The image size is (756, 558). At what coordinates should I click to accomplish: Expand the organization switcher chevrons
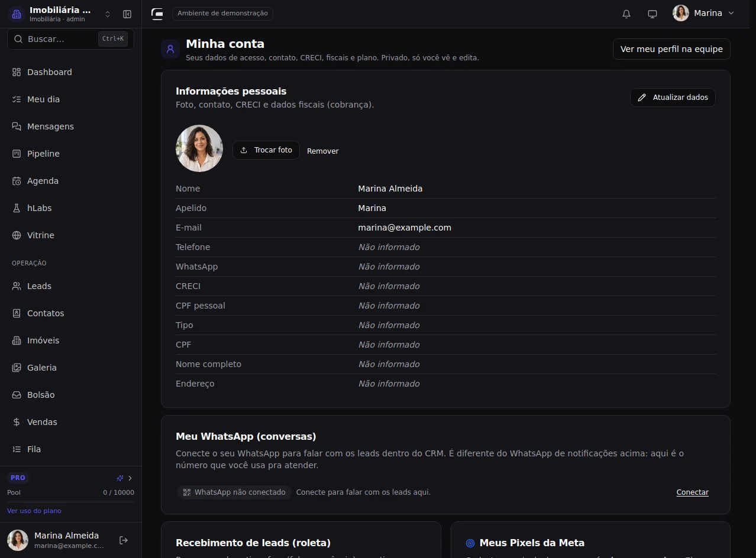tap(108, 14)
